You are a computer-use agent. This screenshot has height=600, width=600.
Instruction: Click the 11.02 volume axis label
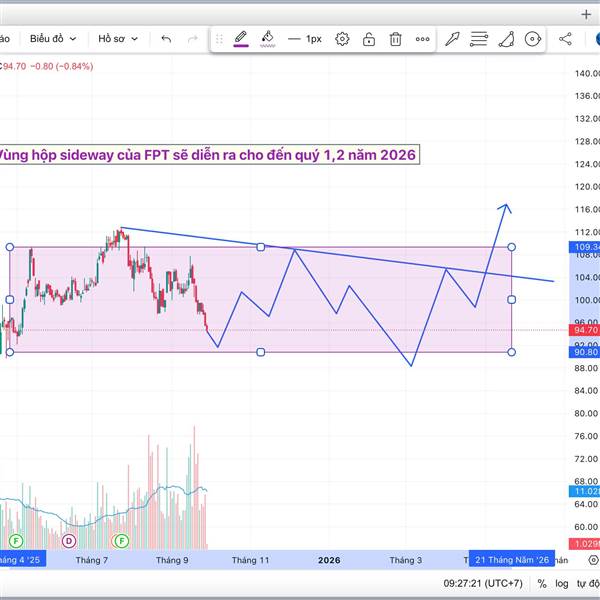[585, 491]
